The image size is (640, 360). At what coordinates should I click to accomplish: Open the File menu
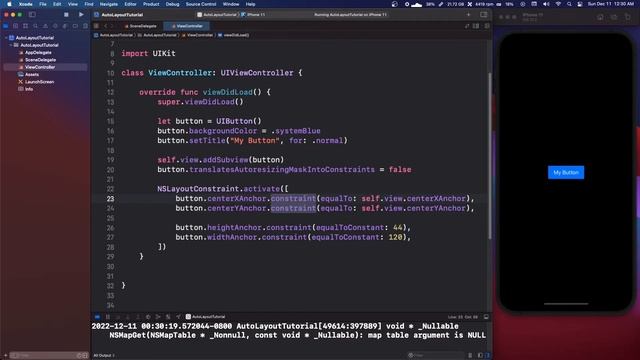(43, 4)
